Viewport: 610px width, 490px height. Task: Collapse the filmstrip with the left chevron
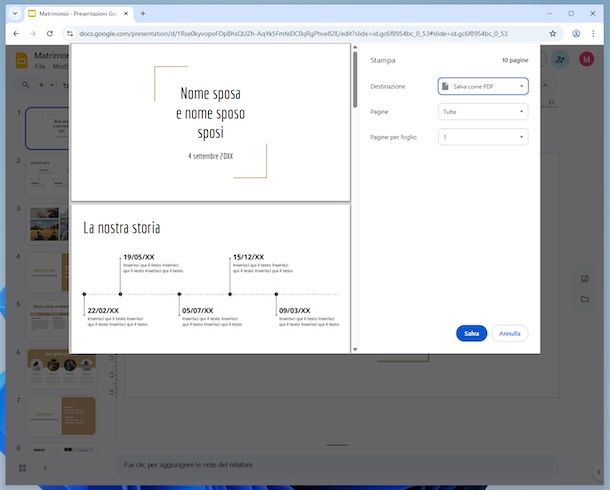coord(45,468)
